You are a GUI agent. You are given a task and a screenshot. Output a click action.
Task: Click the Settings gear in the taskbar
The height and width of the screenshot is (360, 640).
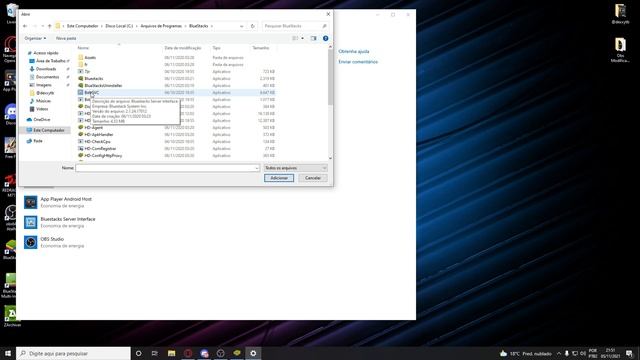(x=253, y=353)
